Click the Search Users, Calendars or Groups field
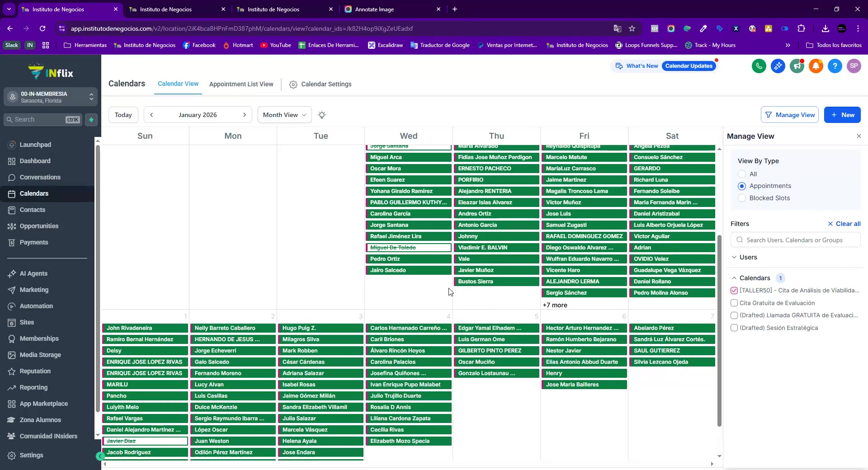868x470 pixels. (796, 240)
